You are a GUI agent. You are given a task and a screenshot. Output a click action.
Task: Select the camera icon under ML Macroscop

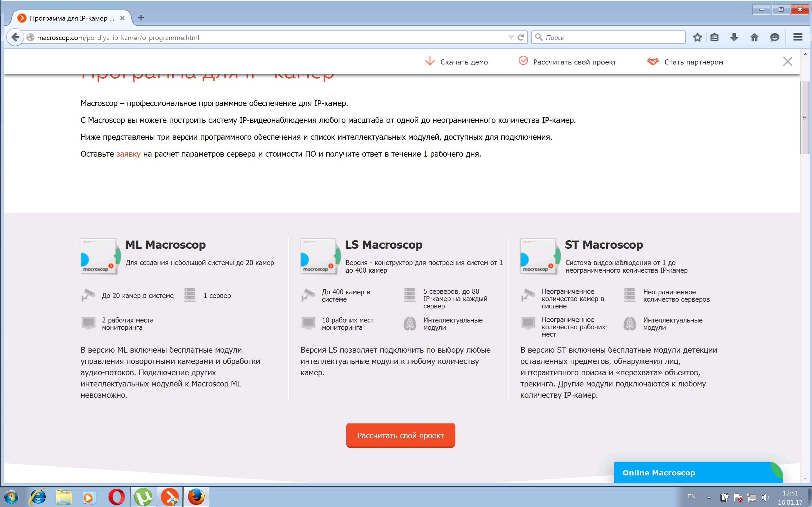[89, 295]
